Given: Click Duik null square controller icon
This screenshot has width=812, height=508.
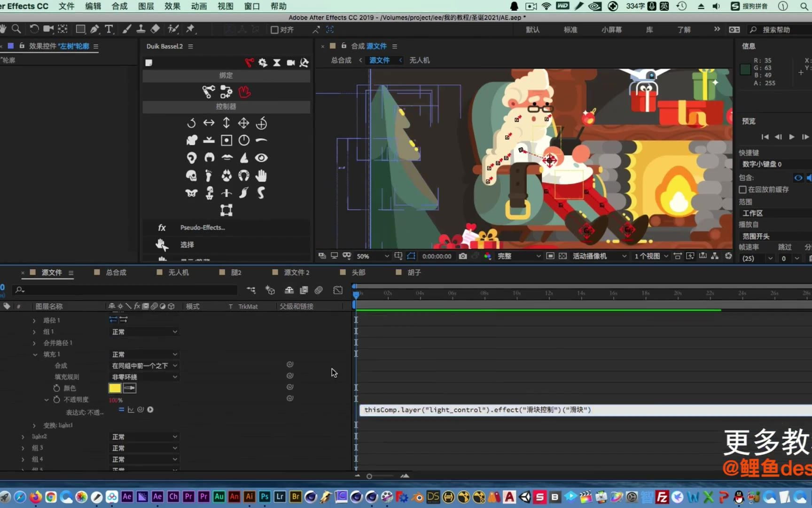Looking at the screenshot, I should [226, 140].
